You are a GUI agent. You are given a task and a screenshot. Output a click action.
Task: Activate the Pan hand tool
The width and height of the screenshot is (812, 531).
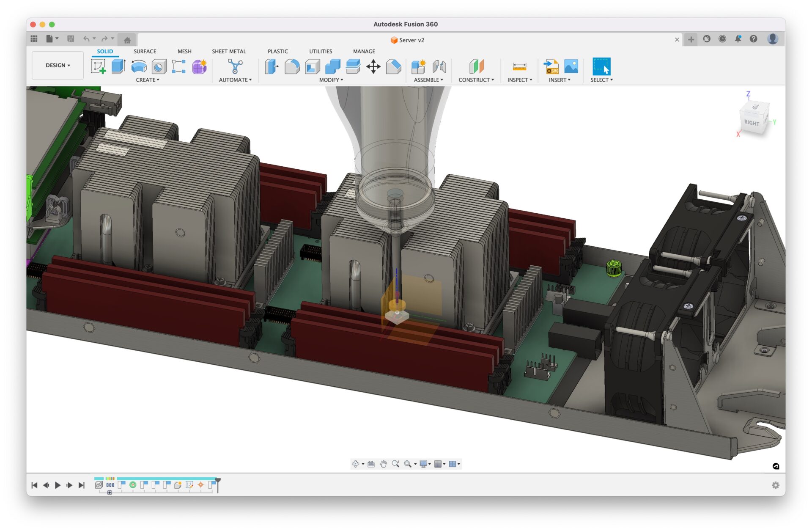[383, 464]
